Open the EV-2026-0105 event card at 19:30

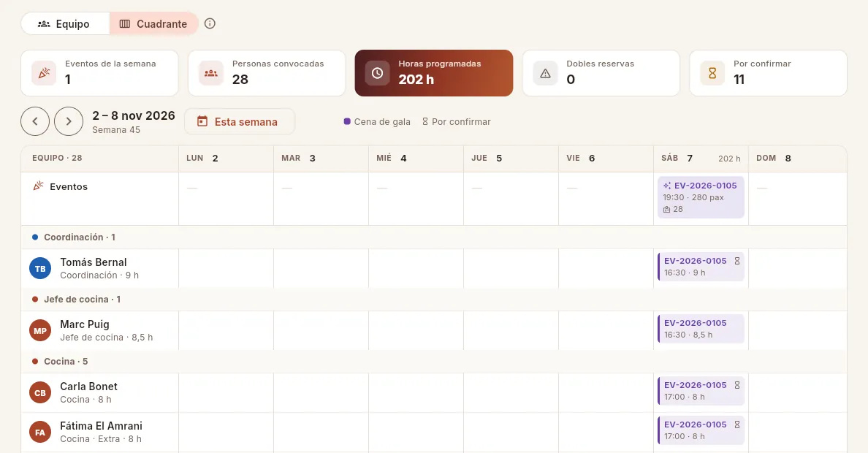pyautogui.click(x=701, y=197)
